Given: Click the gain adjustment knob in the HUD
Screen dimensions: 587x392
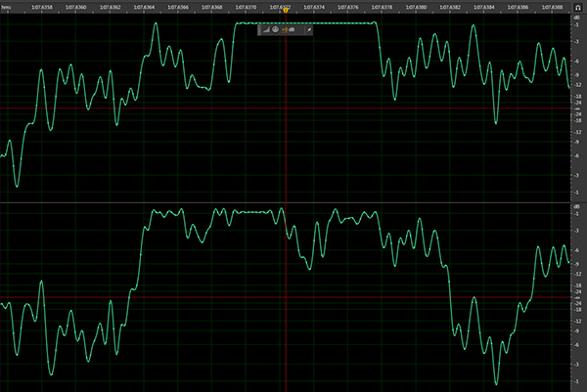Looking at the screenshot, I should pos(275,30).
